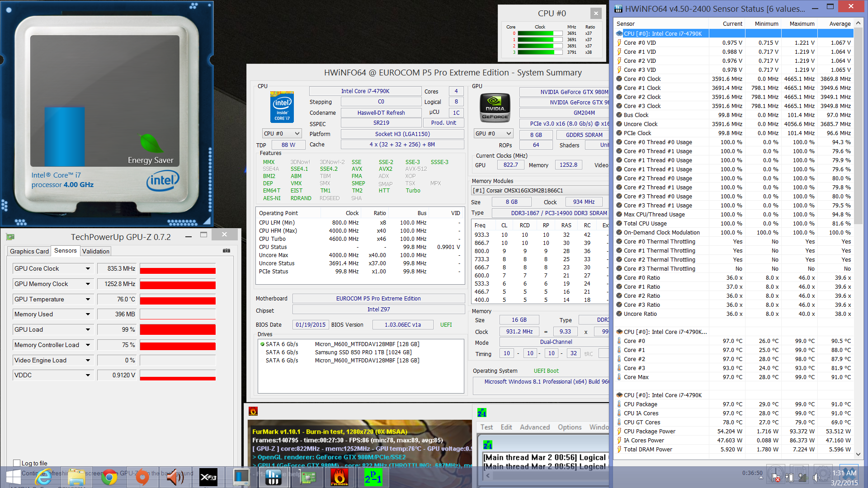
Task: Open the Test menu in Prime95
Action: pyautogui.click(x=487, y=427)
